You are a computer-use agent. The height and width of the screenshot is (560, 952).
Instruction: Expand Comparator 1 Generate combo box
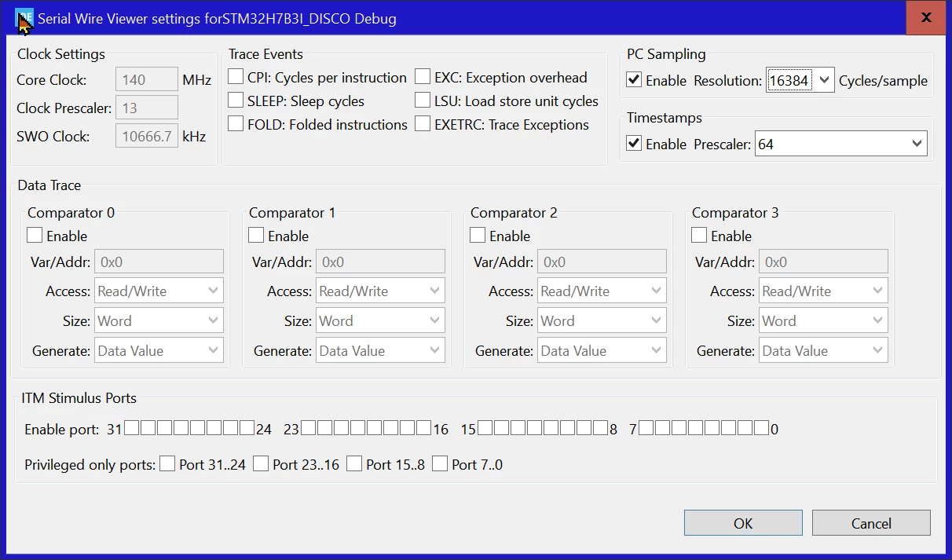click(380, 350)
